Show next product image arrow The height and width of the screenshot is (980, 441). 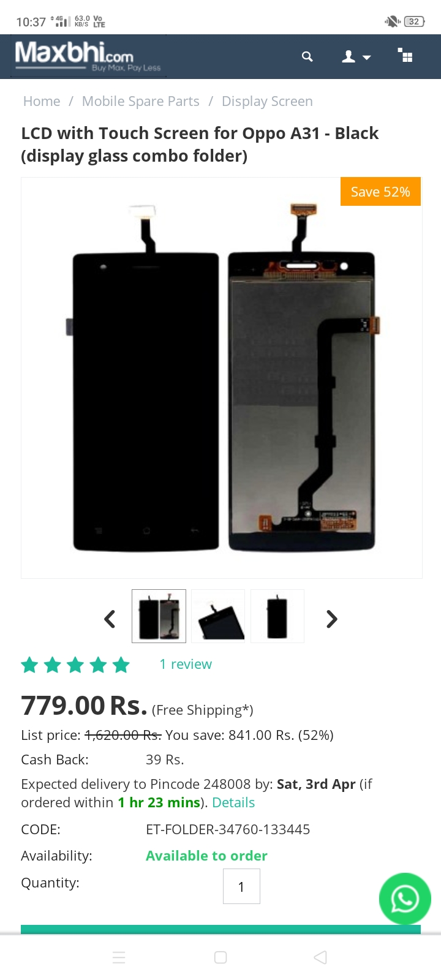[x=331, y=619]
